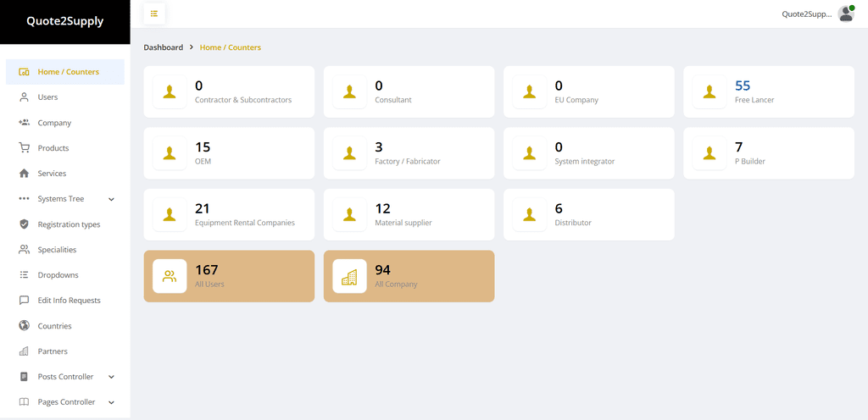Click the Quote2Supply logo text
This screenshot has height=420, width=868.
(x=64, y=21)
